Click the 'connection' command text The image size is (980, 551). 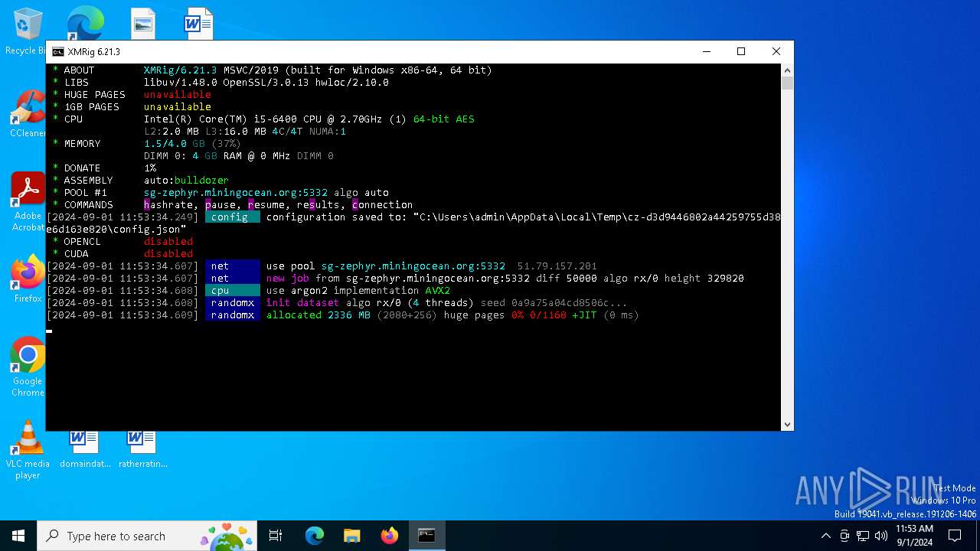[383, 204]
